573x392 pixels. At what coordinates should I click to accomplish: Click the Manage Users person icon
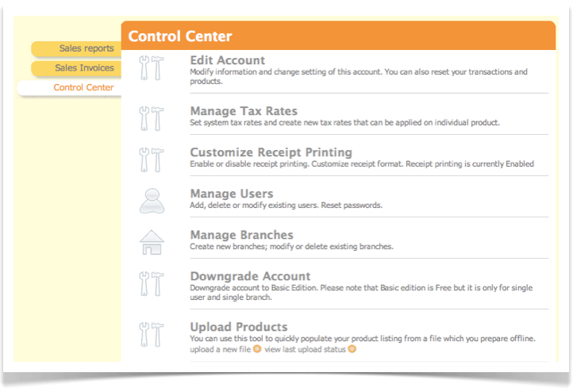(151, 201)
